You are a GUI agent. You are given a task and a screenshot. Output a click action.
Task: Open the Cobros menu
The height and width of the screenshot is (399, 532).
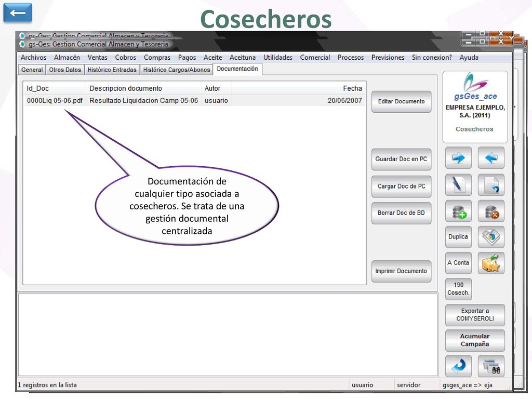[126, 57]
